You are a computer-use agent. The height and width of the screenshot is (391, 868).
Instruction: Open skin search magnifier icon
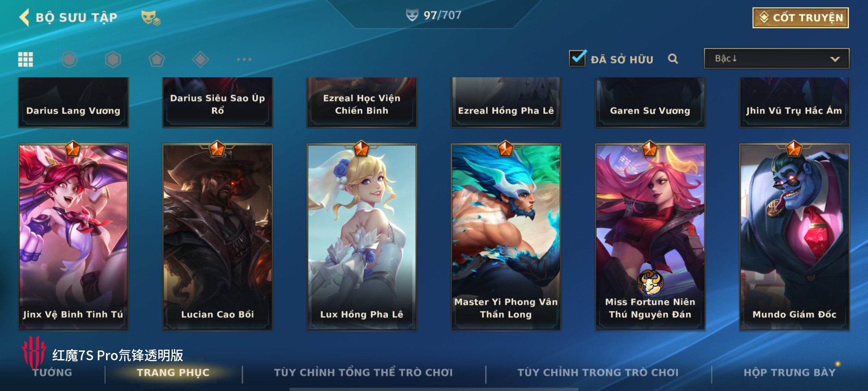673,59
